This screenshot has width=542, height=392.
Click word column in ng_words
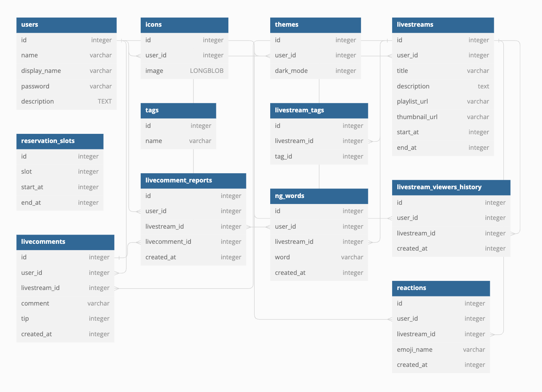(319, 257)
